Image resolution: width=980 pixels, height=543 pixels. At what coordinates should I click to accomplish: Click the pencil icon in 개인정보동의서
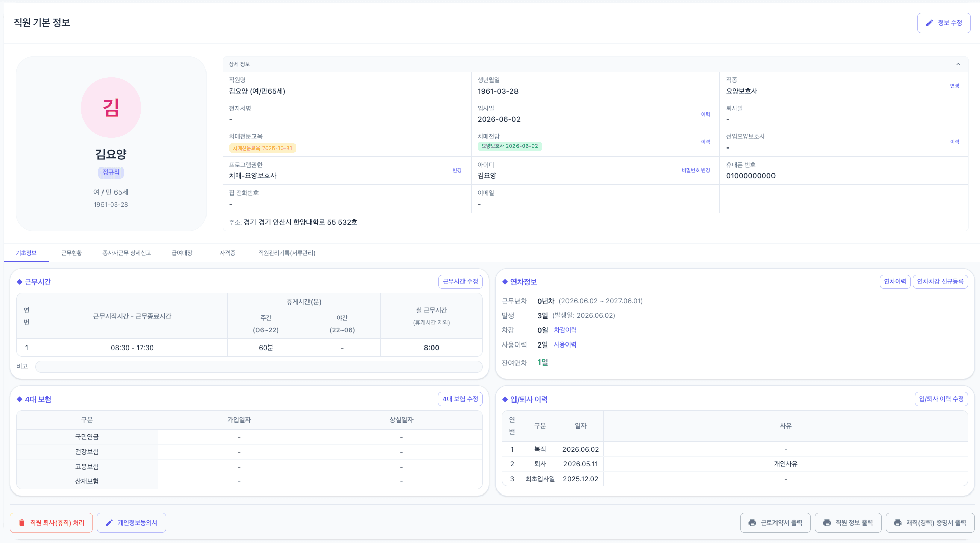[109, 523]
